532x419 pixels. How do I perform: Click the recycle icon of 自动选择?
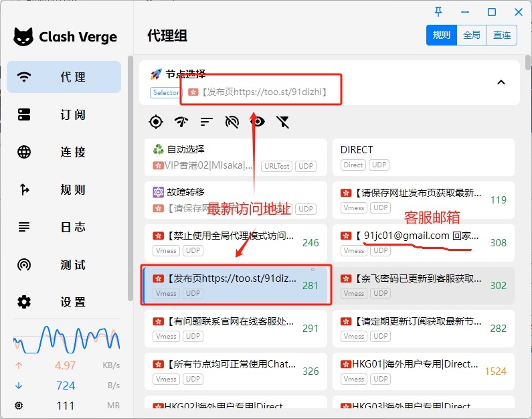point(158,149)
